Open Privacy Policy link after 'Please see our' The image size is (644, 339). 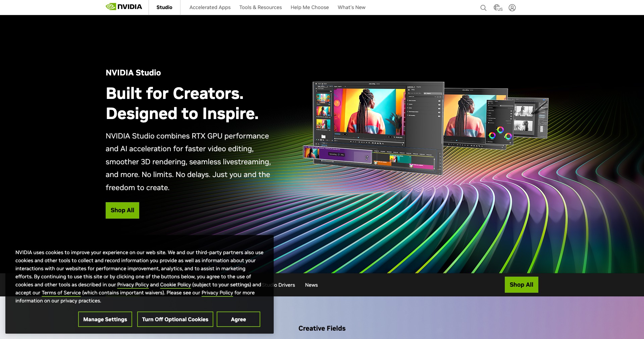(217, 293)
